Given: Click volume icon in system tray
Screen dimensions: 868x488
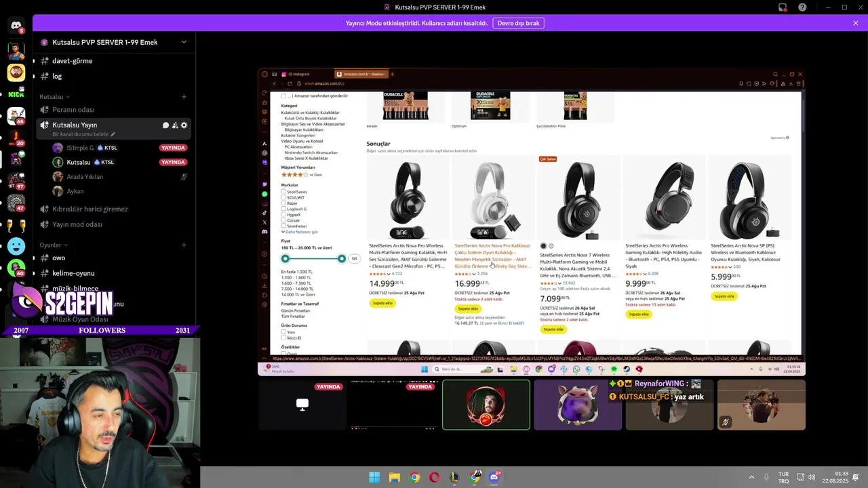Looking at the screenshot, I should click(x=812, y=477).
